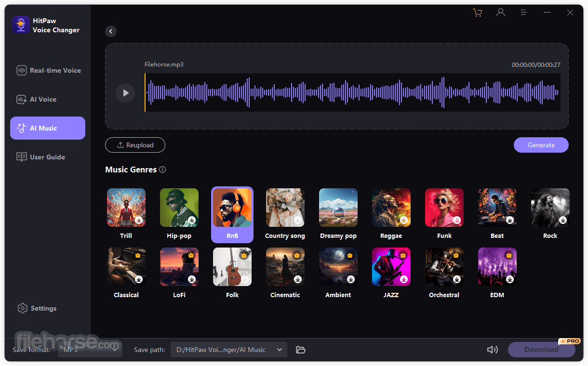Click download arrow on Cinematic genre
Viewport: 588px width, 366px height.
click(x=298, y=279)
